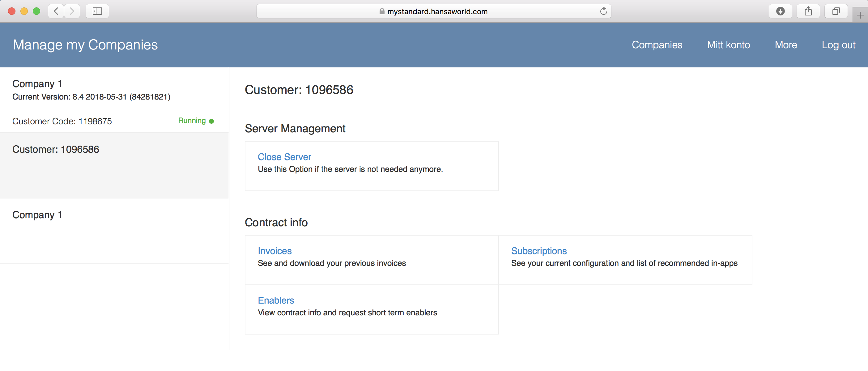
Task: Click 'View contract info and request short term enablers'
Action: 347,313
